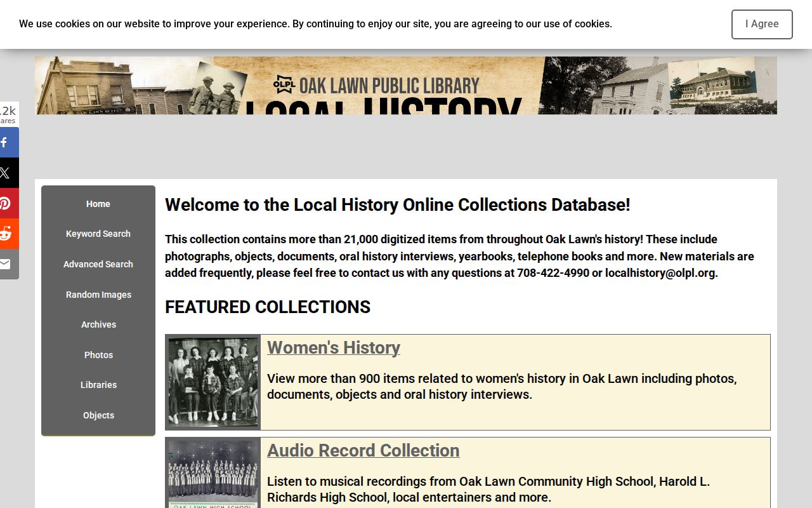Accept cookies with I Agree button
This screenshot has height=508, width=812.
click(762, 24)
